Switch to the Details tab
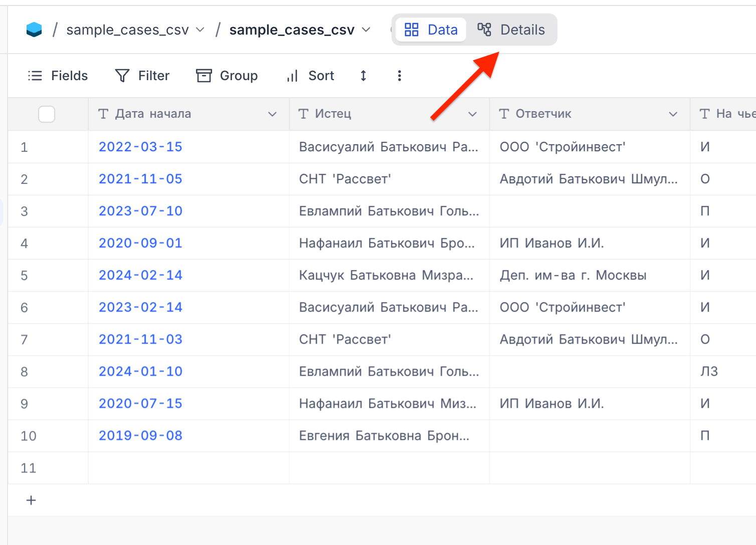 coord(511,30)
